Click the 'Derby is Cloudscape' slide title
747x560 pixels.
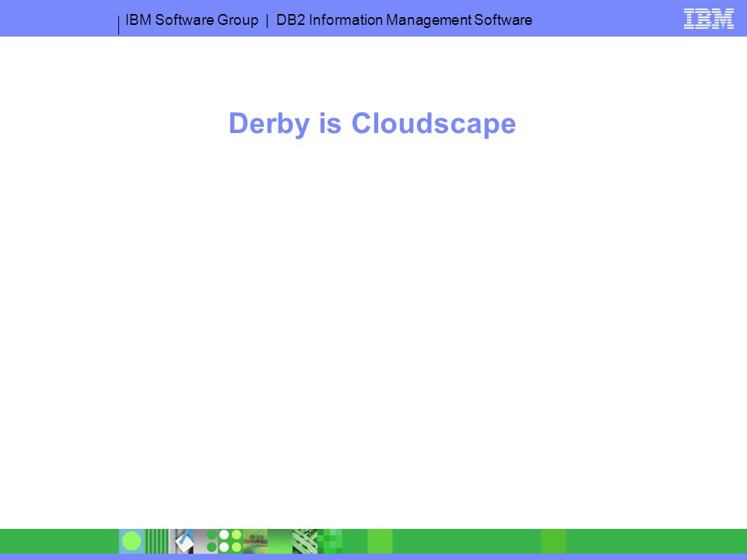(x=372, y=124)
